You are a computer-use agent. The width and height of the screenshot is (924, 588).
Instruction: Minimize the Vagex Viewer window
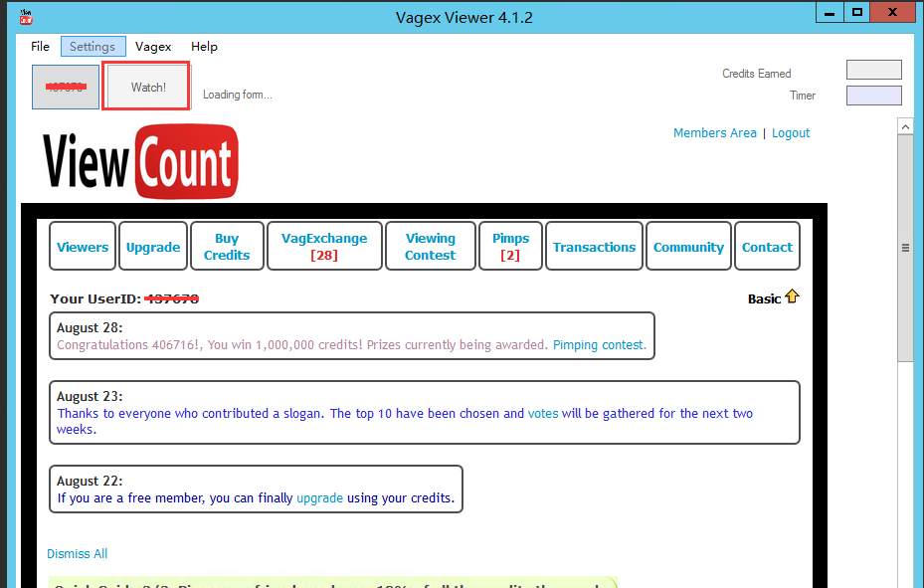click(x=830, y=12)
